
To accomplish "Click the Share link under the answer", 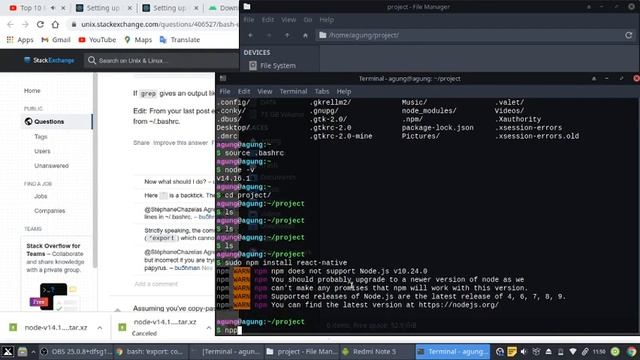I will click(141, 142).
